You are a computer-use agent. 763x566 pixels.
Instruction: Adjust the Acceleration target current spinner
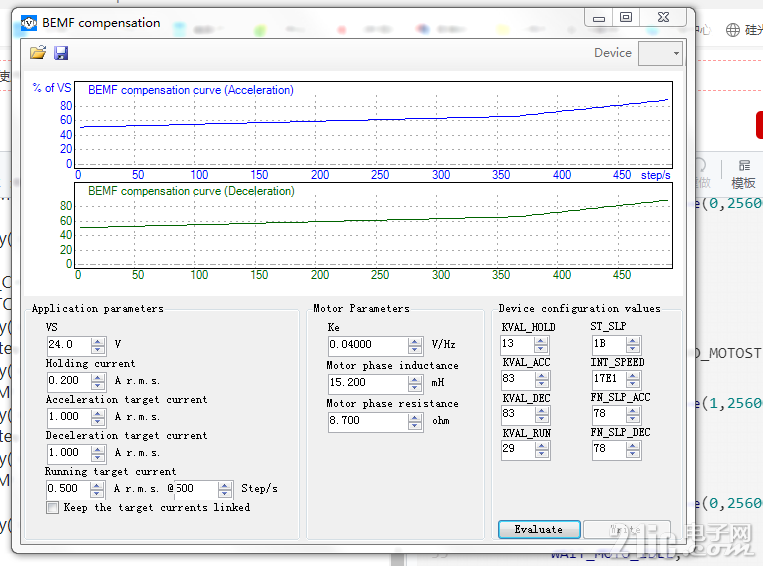tap(98, 417)
